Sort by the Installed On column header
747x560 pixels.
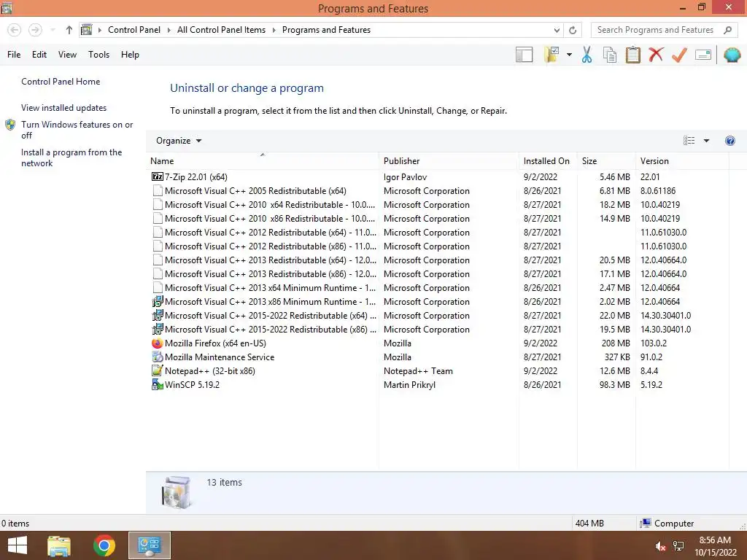pyautogui.click(x=547, y=161)
